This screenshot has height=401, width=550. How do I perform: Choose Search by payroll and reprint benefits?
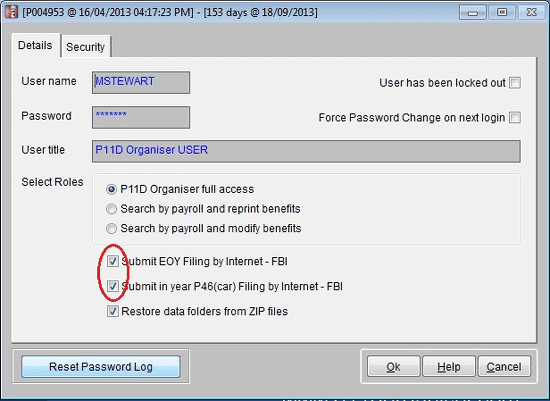111,209
